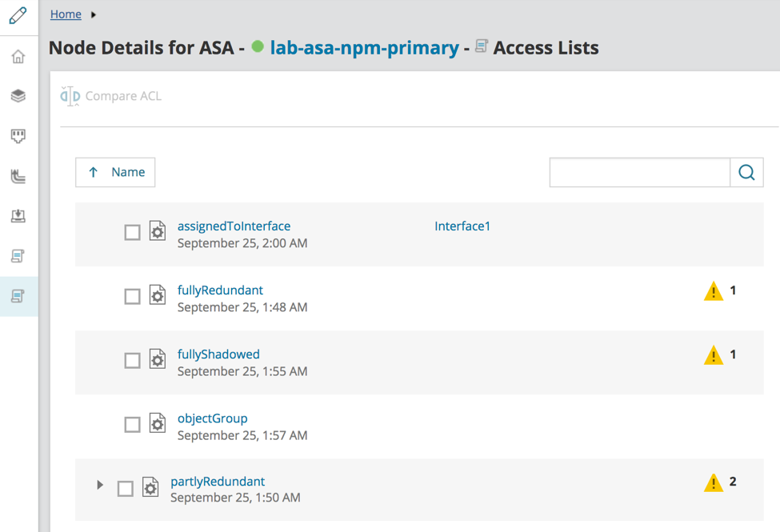Open the network port sidebar icon
This screenshot has width=780, height=532.
(18, 136)
